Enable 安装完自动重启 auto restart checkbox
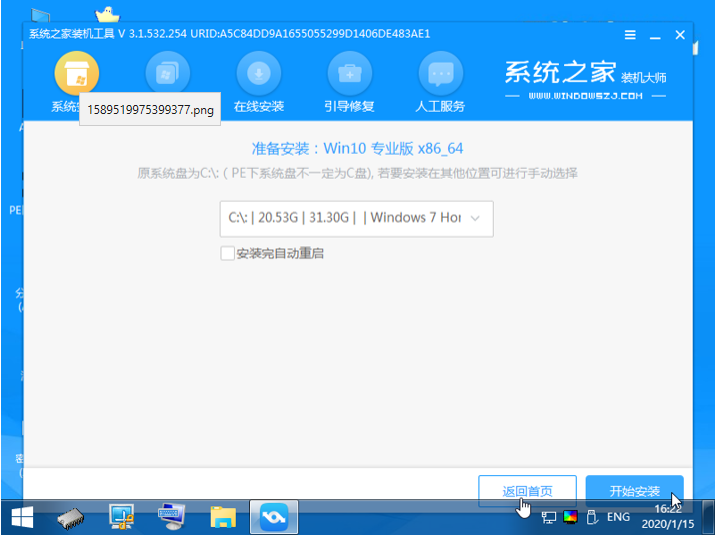 click(x=228, y=253)
